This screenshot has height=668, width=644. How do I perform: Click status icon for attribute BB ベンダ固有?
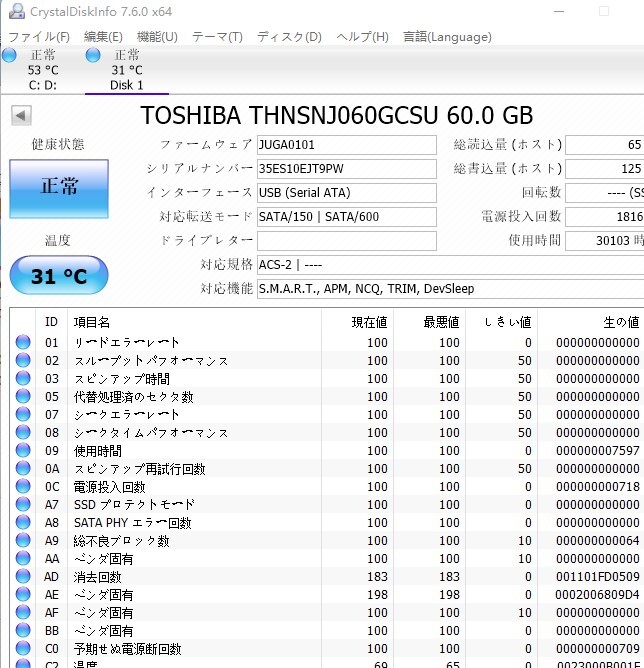click(23, 630)
